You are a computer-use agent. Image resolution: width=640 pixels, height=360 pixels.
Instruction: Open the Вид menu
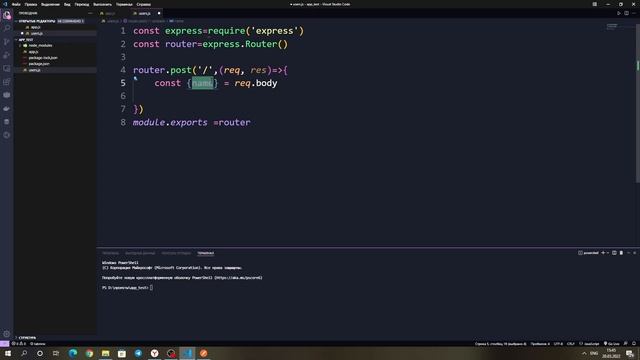tap(67, 4)
